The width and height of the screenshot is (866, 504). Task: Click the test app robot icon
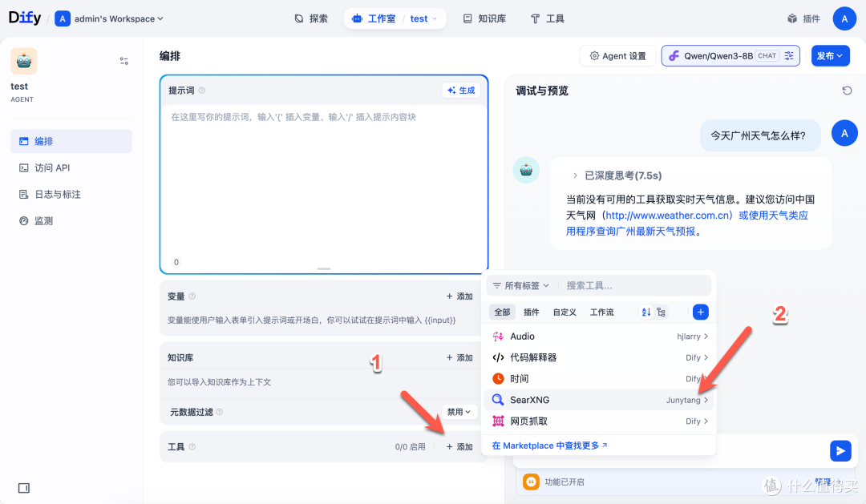pos(24,61)
